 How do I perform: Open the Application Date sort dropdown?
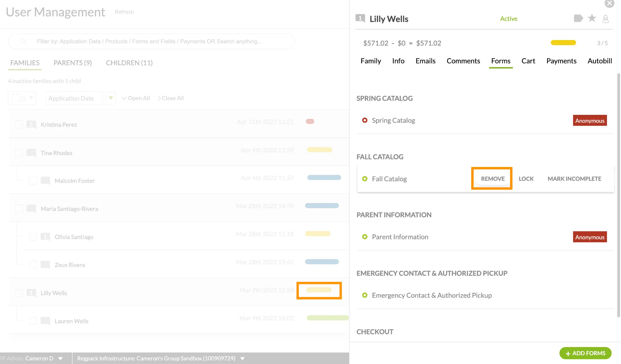(x=74, y=98)
